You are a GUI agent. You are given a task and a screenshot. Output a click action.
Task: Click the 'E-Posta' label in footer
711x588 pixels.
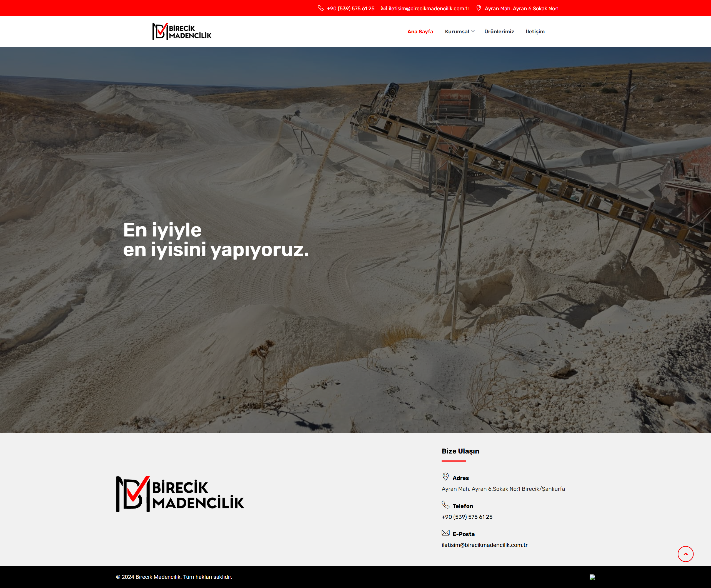click(464, 534)
